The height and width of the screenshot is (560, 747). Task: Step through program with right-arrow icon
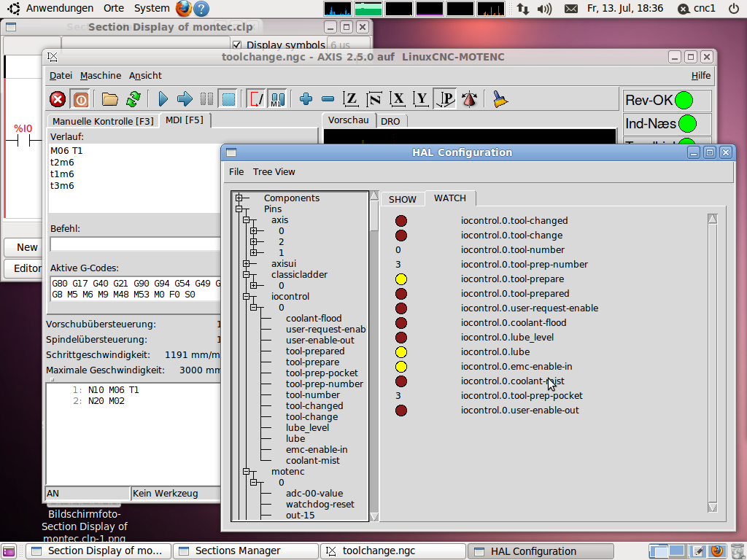tap(185, 99)
